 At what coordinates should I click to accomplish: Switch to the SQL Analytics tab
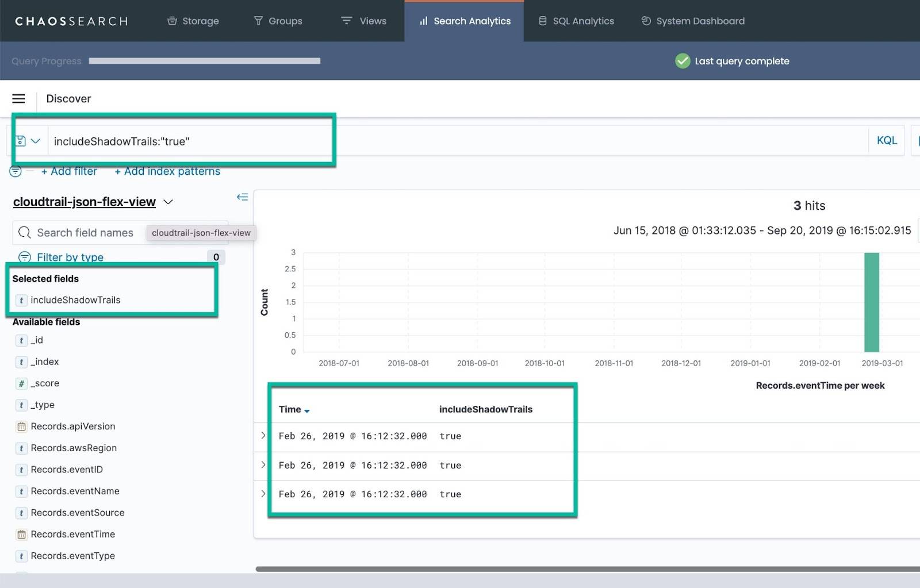tap(576, 21)
